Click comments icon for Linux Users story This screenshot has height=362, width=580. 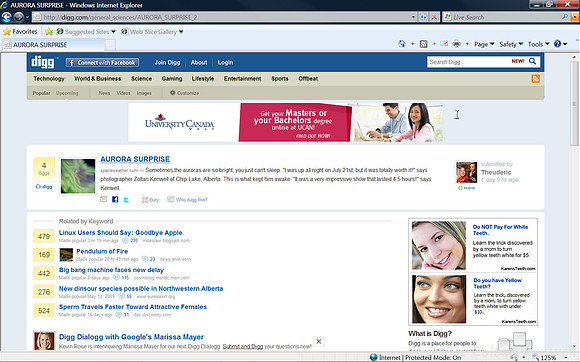coord(125,240)
